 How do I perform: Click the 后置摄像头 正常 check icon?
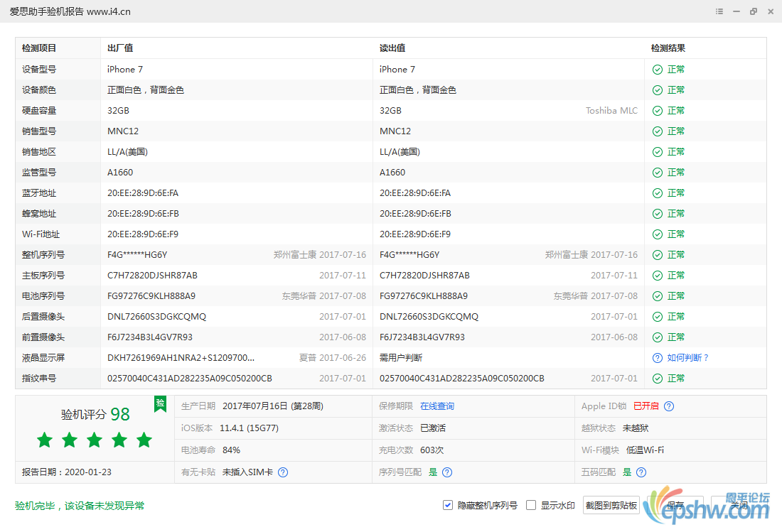point(658,316)
